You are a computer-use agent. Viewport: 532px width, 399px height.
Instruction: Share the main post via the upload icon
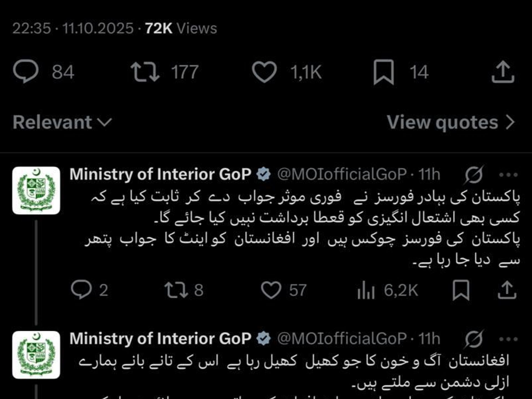coord(503,72)
